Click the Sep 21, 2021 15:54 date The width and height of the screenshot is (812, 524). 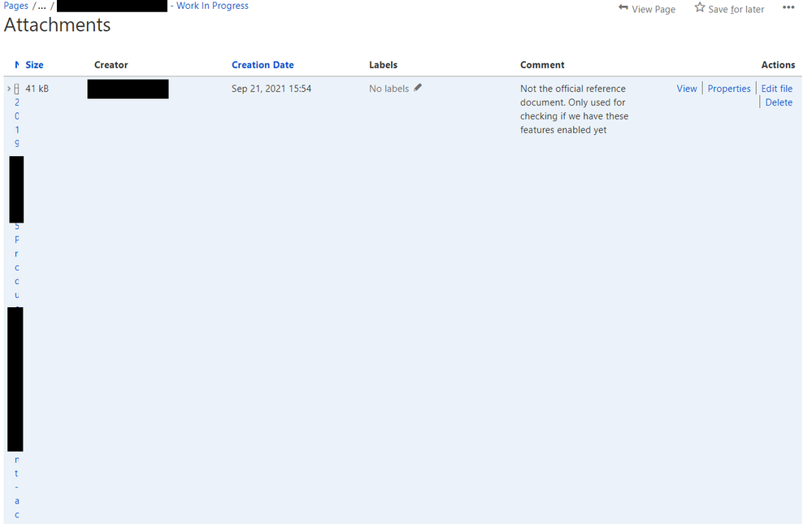271,89
